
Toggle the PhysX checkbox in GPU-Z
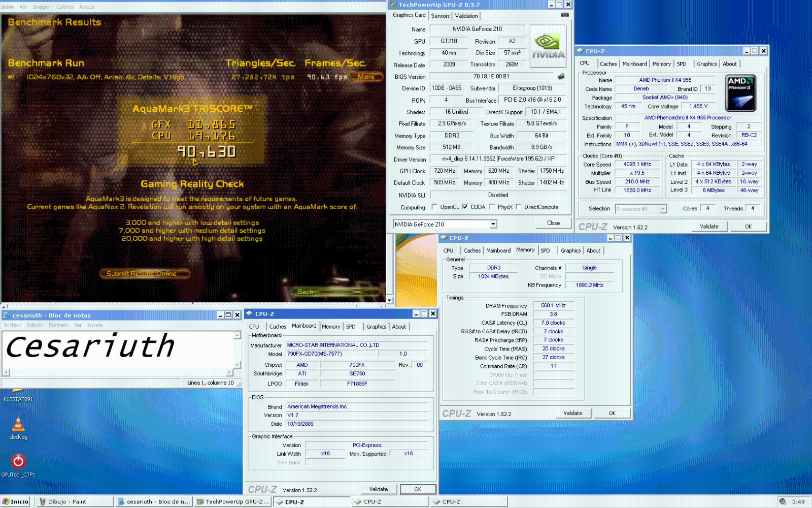(x=492, y=207)
